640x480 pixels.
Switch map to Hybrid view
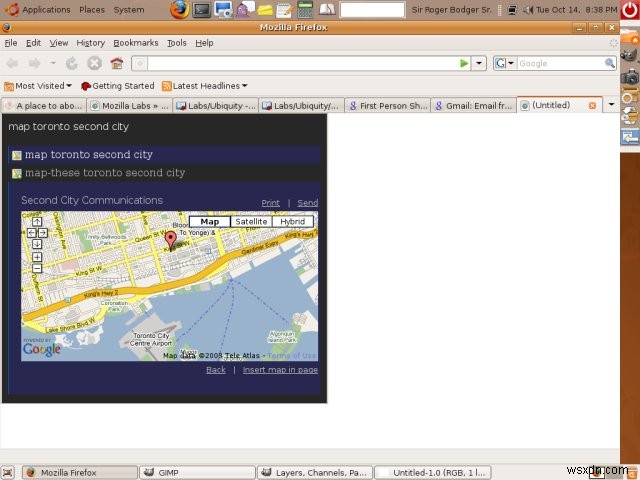pyautogui.click(x=293, y=222)
